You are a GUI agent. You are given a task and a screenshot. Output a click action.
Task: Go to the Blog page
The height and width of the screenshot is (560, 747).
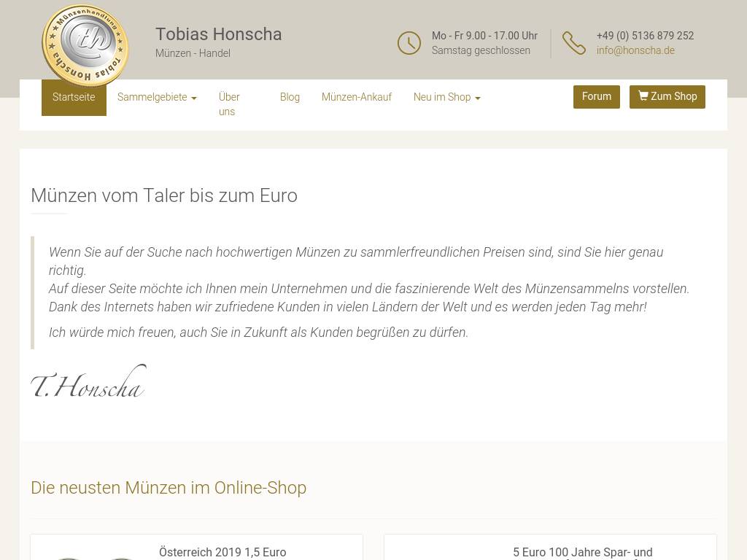[x=290, y=97]
